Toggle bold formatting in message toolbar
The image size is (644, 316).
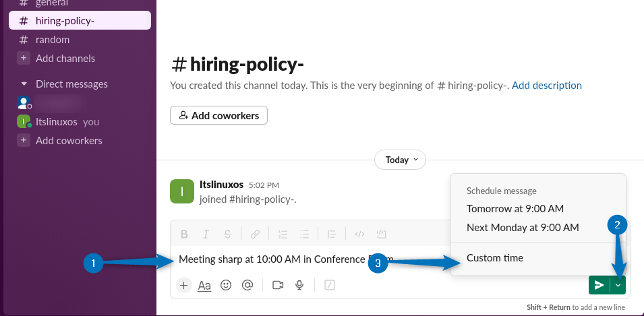184,234
